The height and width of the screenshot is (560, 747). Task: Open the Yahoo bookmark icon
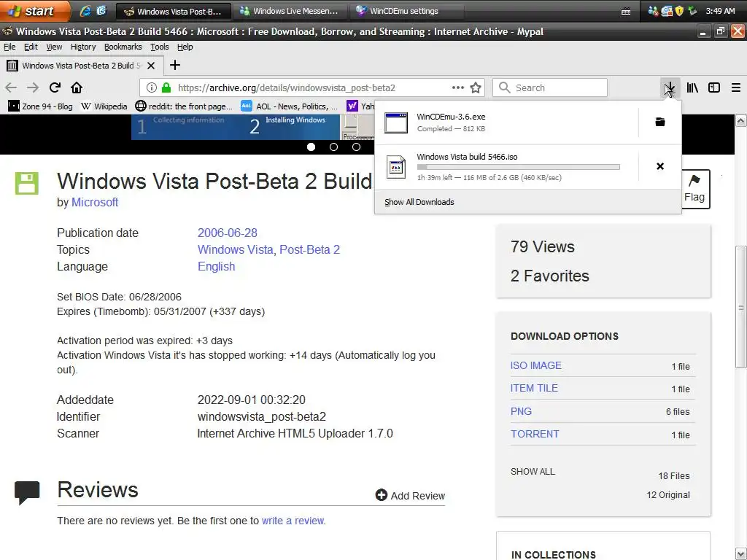click(352, 106)
